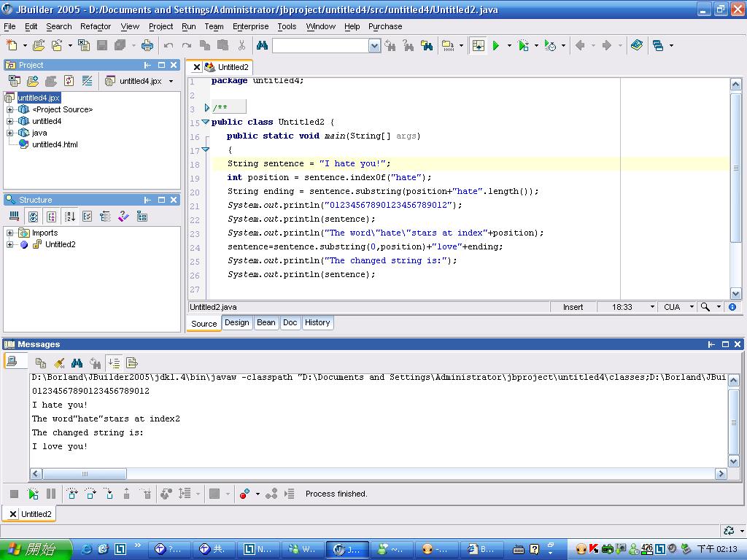Select untitled4.jpx root project node
747x560 pixels.
click(39, 98)
